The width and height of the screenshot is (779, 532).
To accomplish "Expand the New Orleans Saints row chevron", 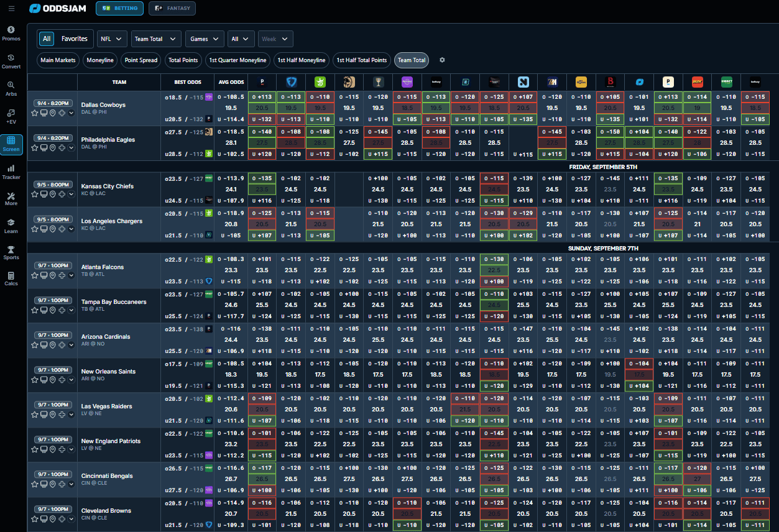I will (x=71, y=379).
